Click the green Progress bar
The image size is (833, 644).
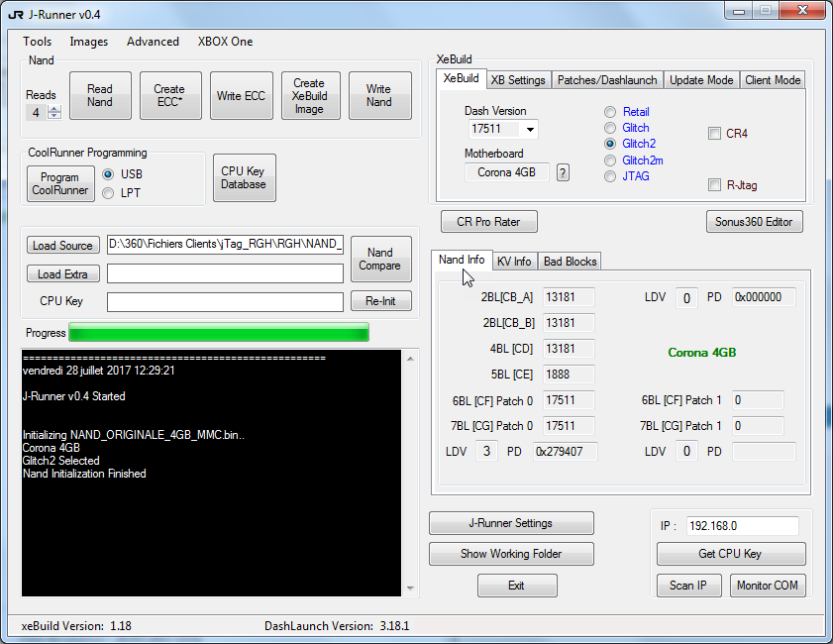click(219, 333)
